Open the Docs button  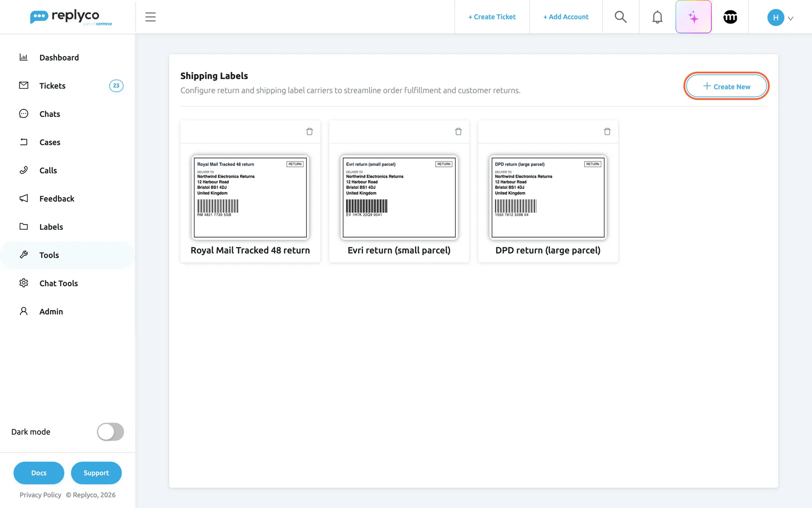(39, 473)
